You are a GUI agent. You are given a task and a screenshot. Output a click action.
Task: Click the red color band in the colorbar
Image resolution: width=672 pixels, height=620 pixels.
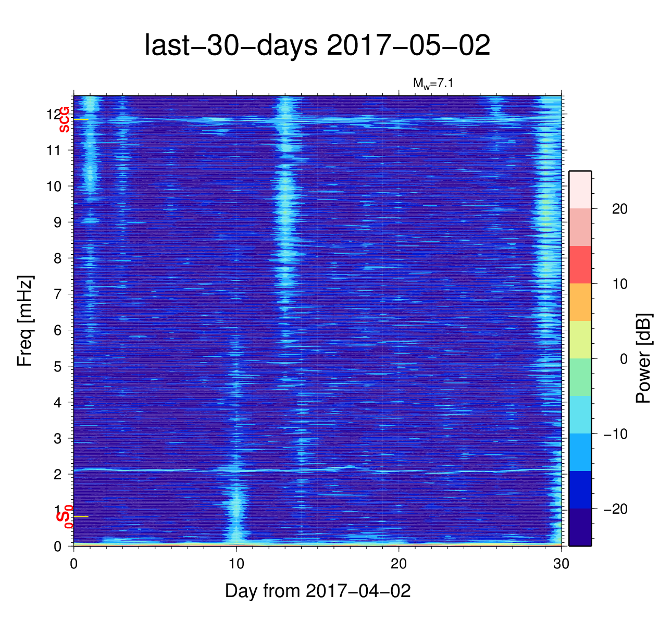580,265
